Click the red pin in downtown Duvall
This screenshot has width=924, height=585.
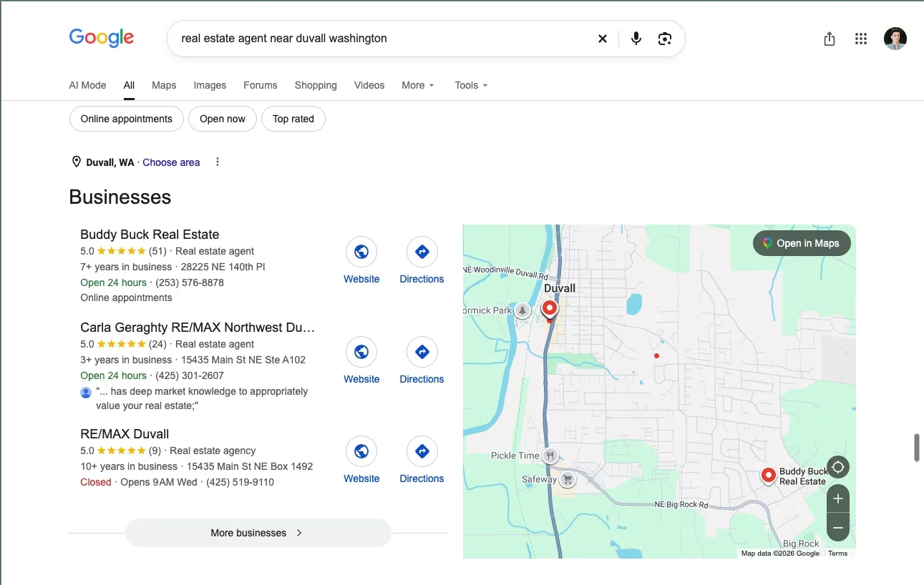[x=550, y=309]
